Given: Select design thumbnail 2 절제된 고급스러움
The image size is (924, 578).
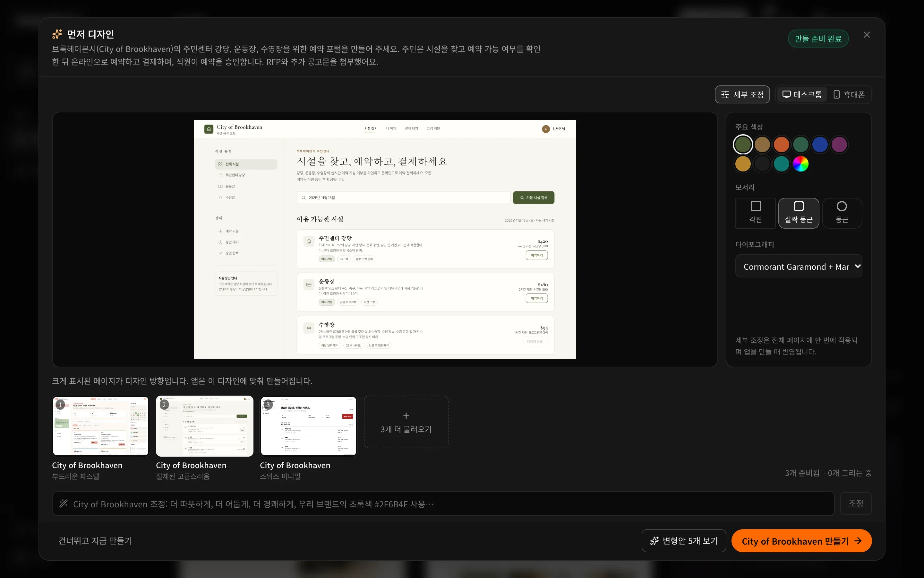Looking at the screenshot, I should [x=205, y=426].
